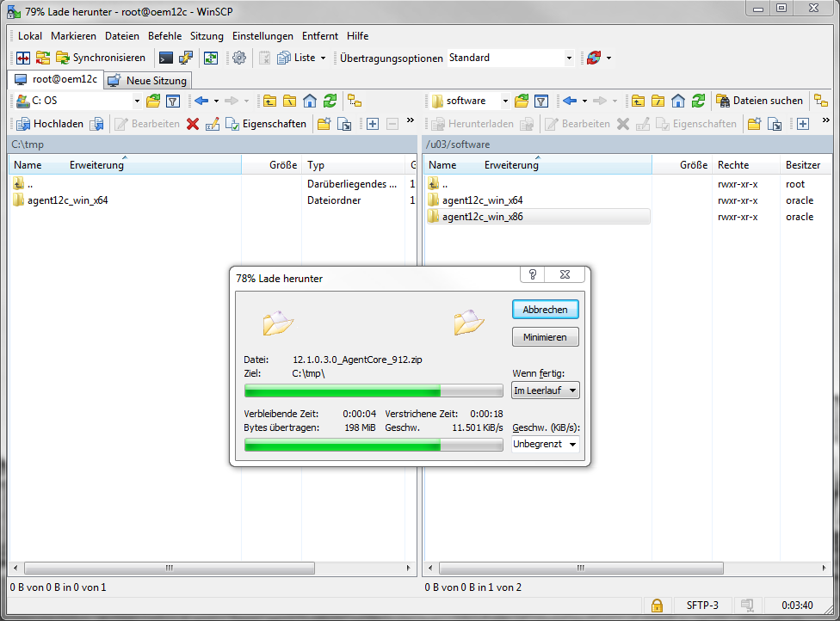The height and width of the screenshot is (621, 840).
Task: Open the Einstellungen menu
Action: coord(262,36)
